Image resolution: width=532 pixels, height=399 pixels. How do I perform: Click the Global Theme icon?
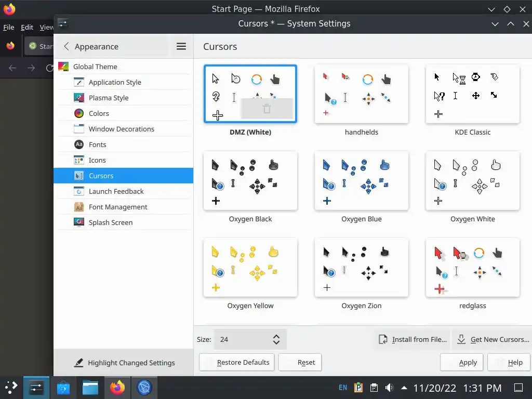point(63,66)
